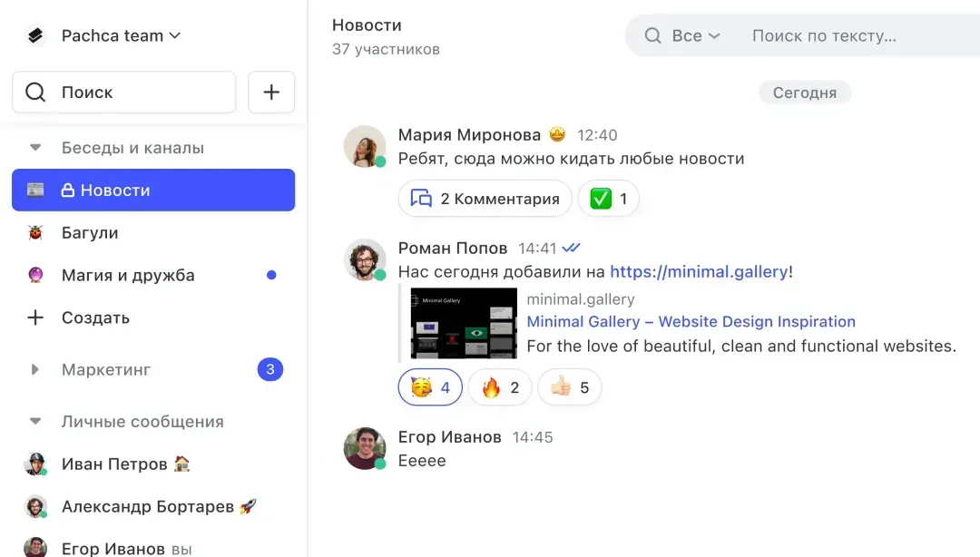Click the magnifier icon in sidebar search

35,93
